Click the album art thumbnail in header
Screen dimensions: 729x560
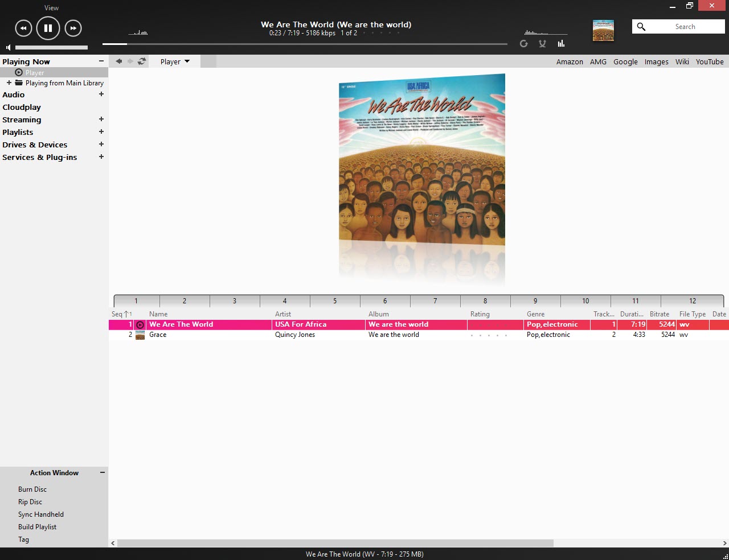click(x=603, y=31)
